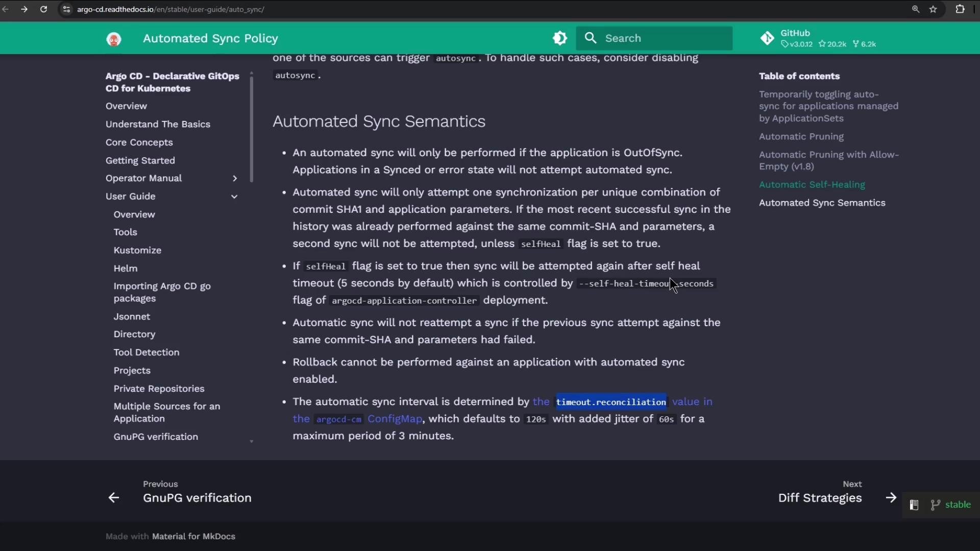This screenshot has width=980, height=551.
Task: Open the Read the Docs book icon
Action: pos(914,505)
